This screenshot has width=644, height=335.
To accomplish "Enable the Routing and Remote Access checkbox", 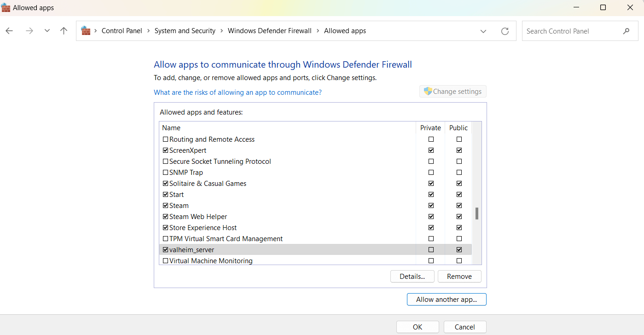I will click(x=166, y=139).
